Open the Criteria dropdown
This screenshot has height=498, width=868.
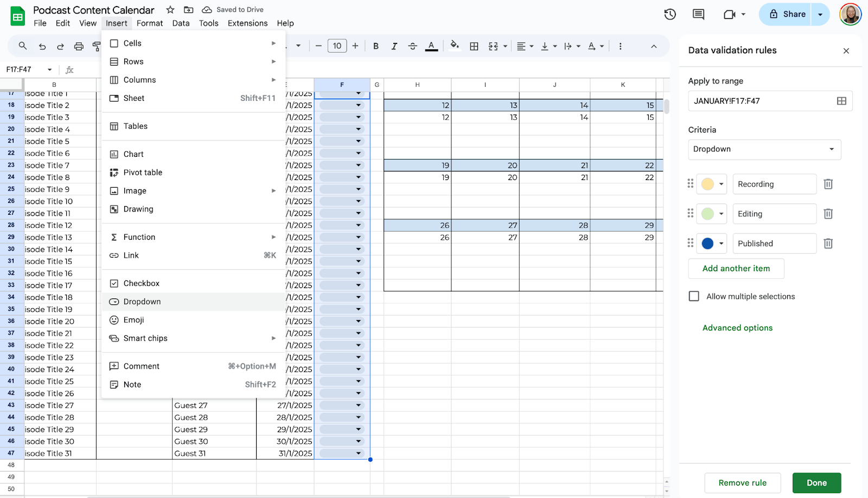(764, 149)
